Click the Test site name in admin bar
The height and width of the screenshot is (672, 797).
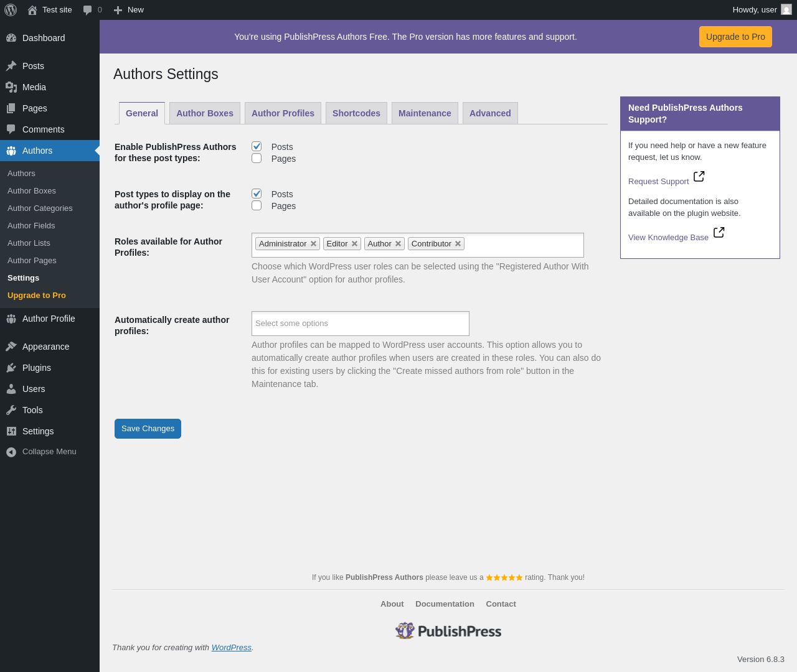57,10
